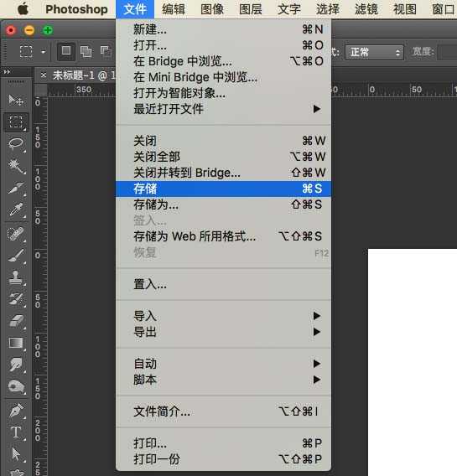
Task: Select the Lasso tool
Action: pos(16,143)
